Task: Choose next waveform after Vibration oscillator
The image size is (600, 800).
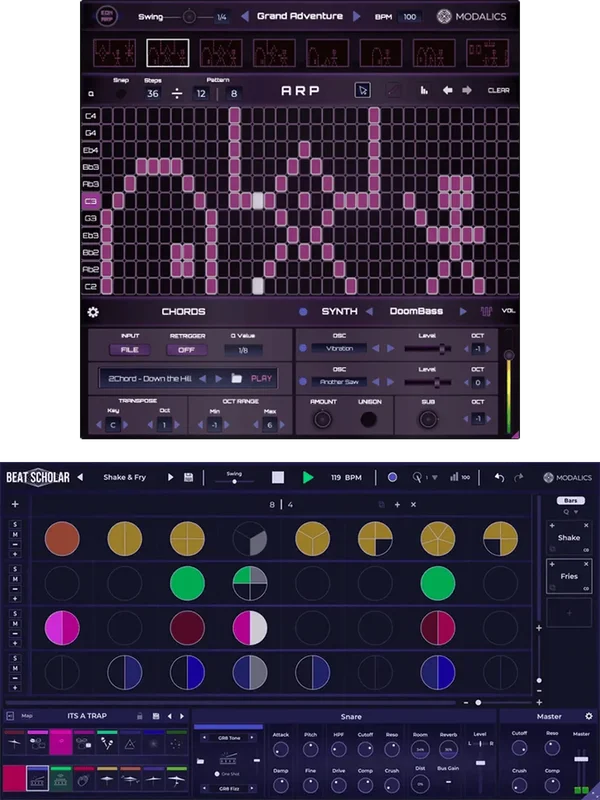Action: (390, 348)
